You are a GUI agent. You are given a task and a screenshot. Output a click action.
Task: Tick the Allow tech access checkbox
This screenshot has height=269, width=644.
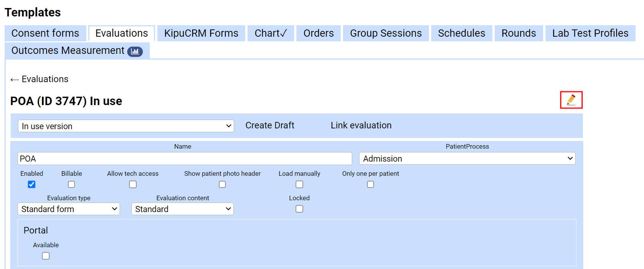(133, 185)
